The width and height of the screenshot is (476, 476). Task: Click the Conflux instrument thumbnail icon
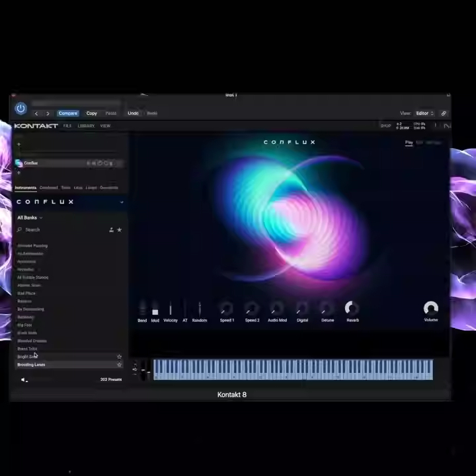19,163
